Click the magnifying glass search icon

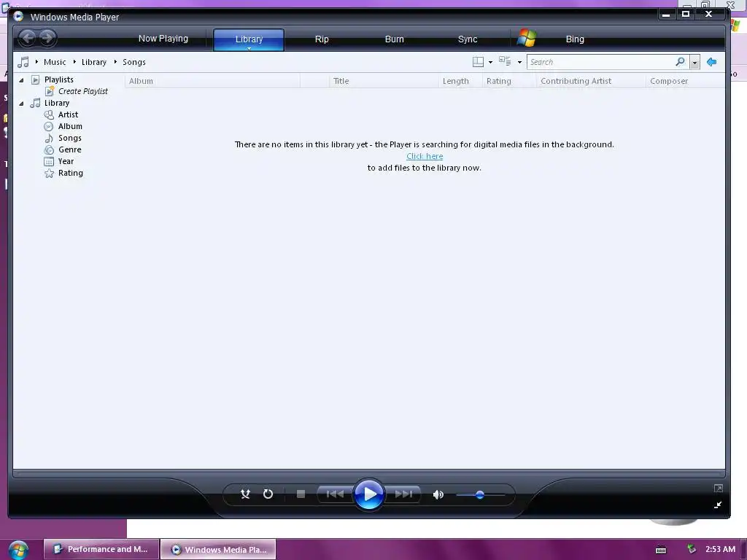(681, 62)
